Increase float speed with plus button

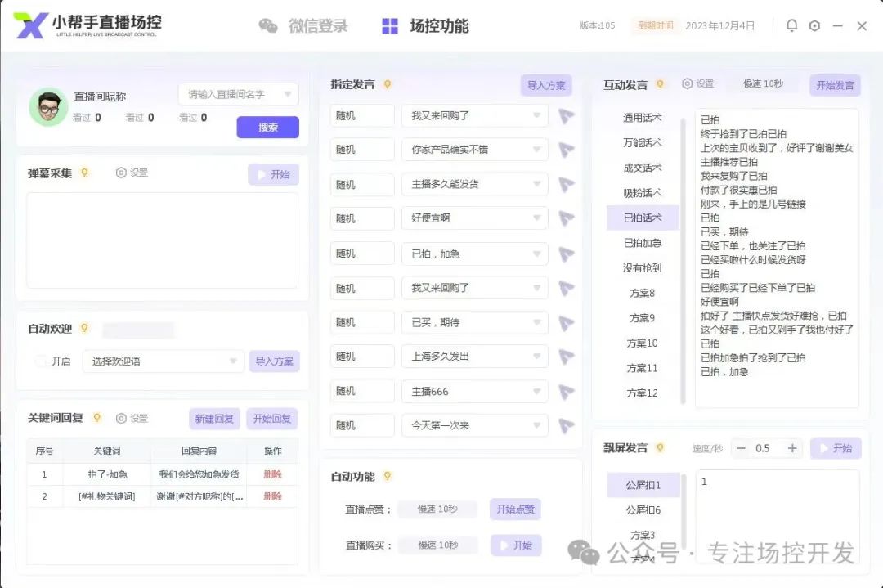(791, 448)
